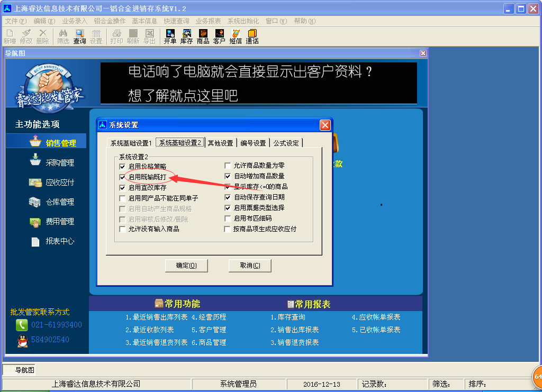
Task: Open 费用管理 in the sidebar
Action: [52, 221]
